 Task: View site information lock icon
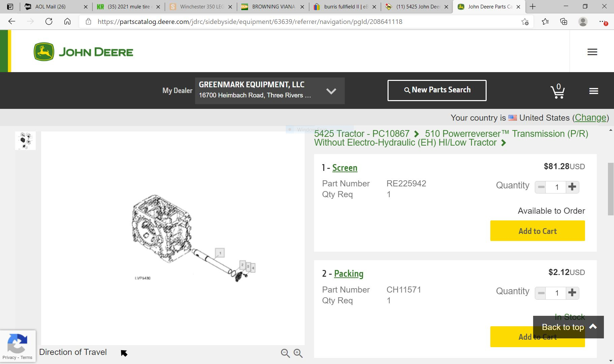[88, 22]
